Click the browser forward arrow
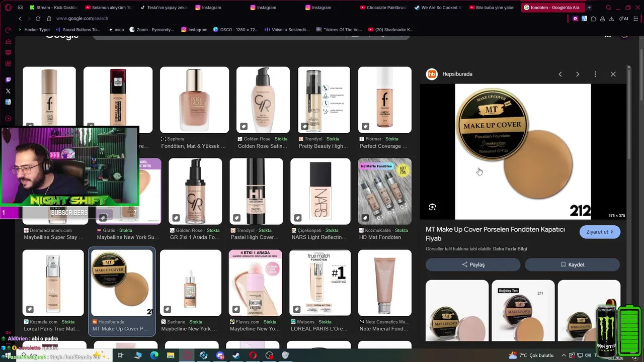 (x=29, y=19)
